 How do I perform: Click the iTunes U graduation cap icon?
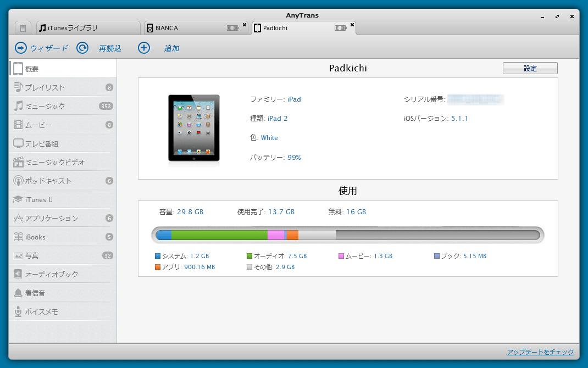point(18,199)
